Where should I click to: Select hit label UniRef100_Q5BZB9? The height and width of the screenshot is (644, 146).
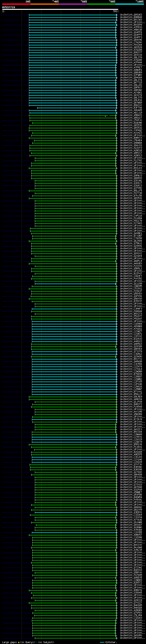131,414
